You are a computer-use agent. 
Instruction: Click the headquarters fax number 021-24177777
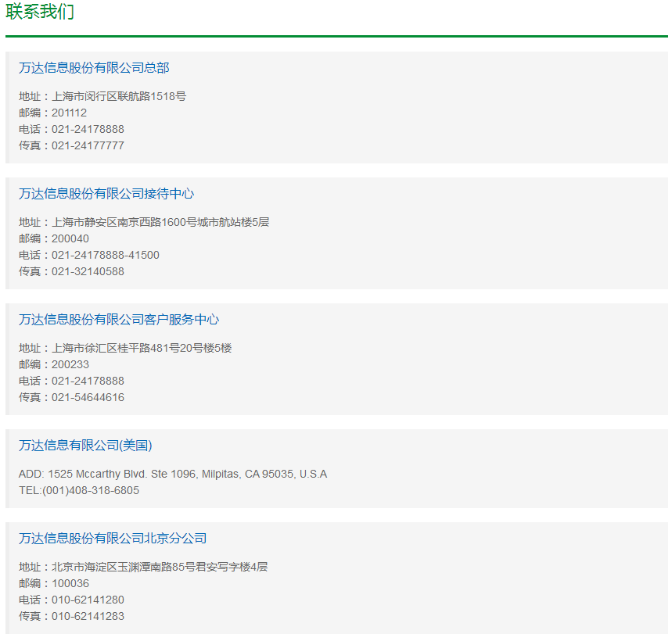click(x=71, y=145)
